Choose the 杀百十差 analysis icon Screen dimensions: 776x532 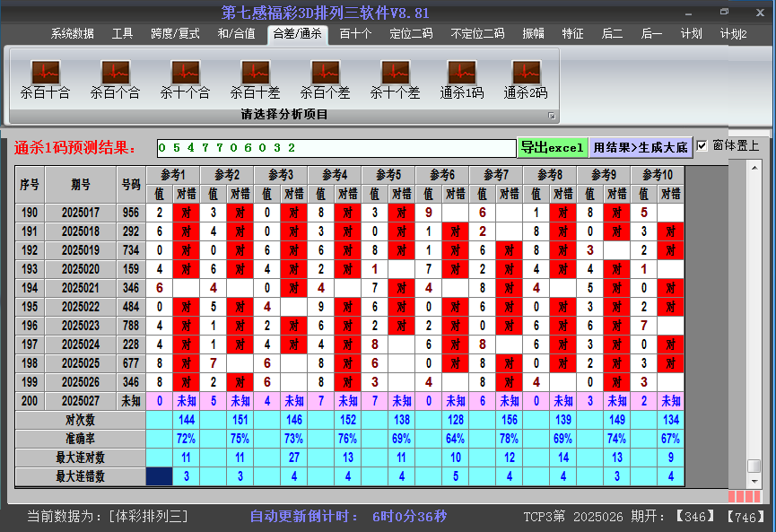255,72
